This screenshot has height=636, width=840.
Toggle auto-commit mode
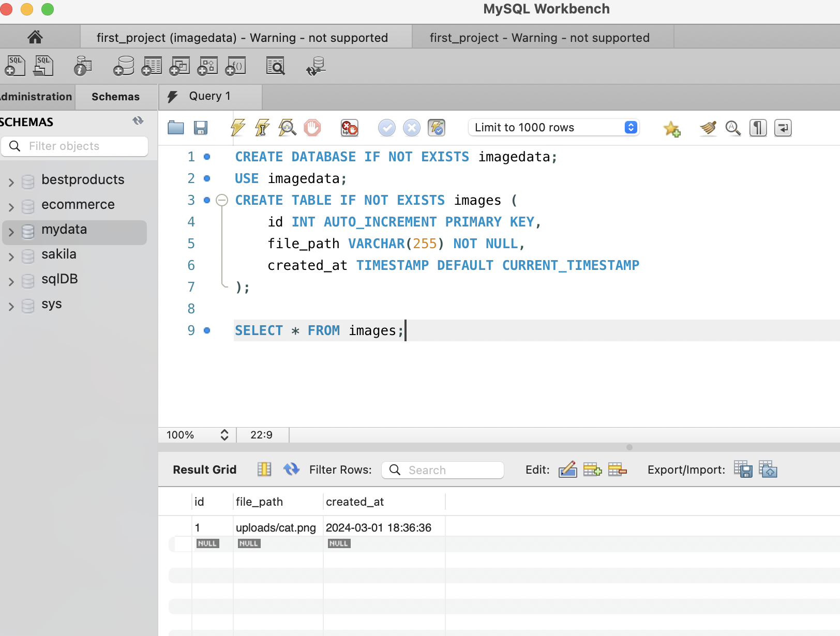pyautogui.click(x=437, y=128)
